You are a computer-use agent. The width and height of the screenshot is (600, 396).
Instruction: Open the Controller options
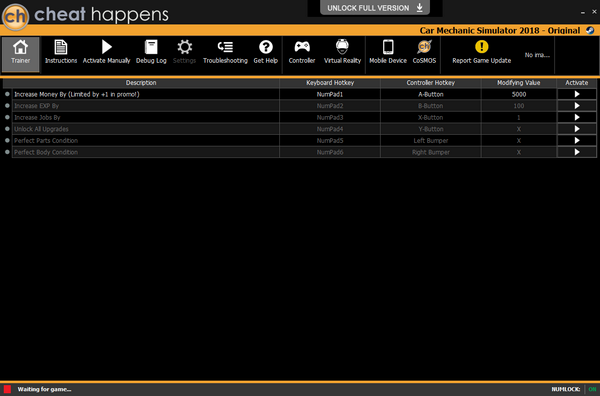point(302,52)
